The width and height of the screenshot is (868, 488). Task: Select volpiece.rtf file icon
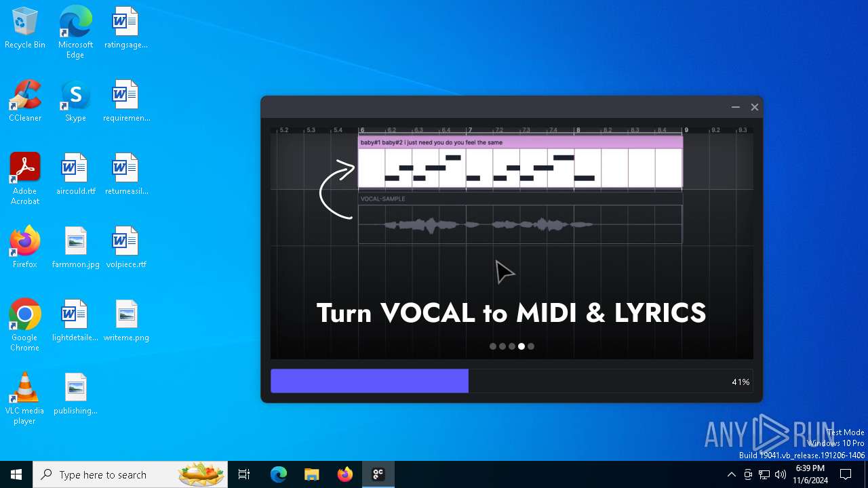click(125, 248)
